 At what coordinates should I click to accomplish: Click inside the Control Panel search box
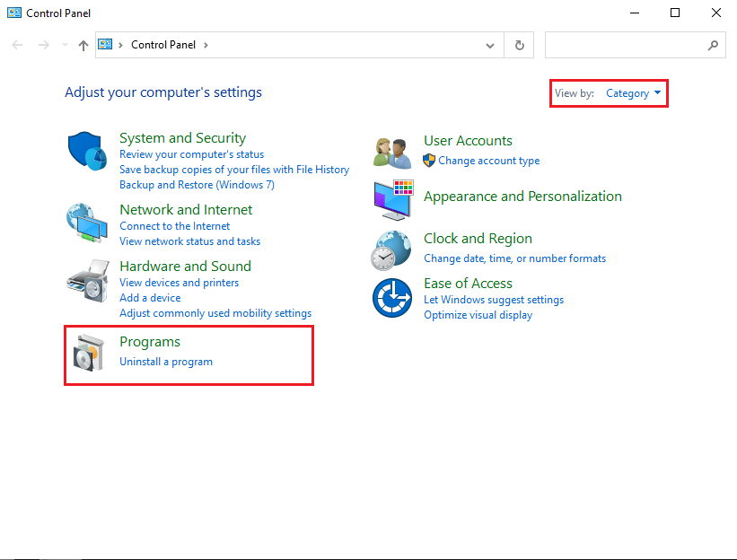pyautogui.click(x=624, y=45)
